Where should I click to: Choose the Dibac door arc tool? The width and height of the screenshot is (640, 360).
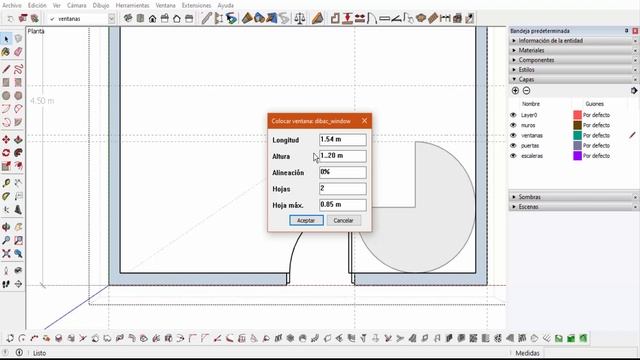click(372, 18)
